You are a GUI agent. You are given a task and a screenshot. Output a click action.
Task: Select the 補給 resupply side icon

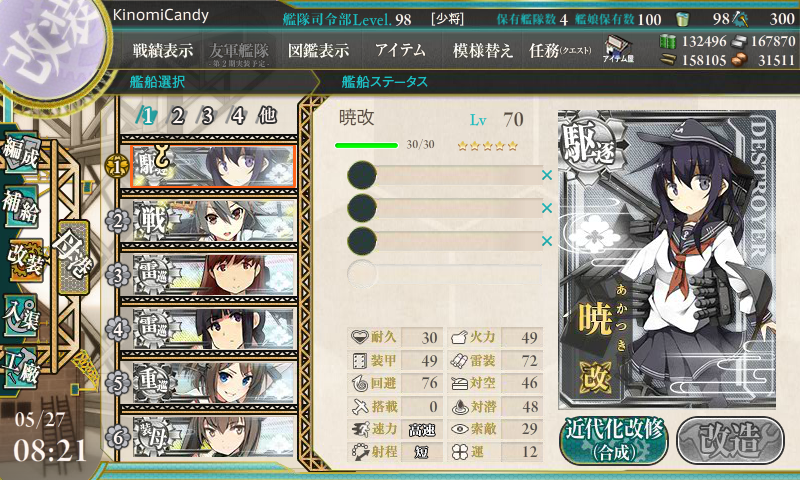(21, 206)
